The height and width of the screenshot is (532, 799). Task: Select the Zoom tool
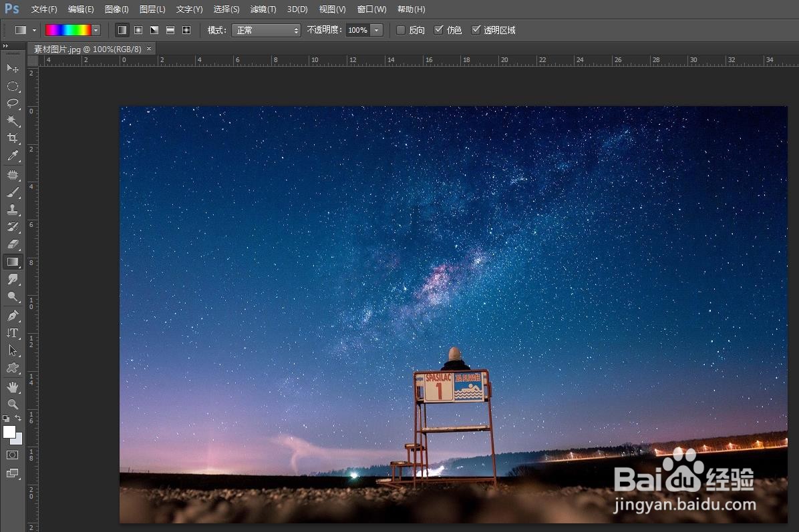click(13, 405)
